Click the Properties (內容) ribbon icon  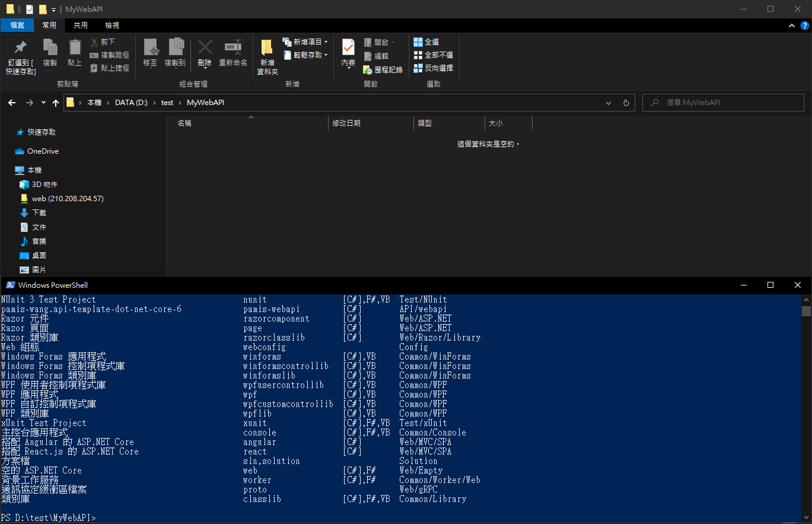pos(348,53)
